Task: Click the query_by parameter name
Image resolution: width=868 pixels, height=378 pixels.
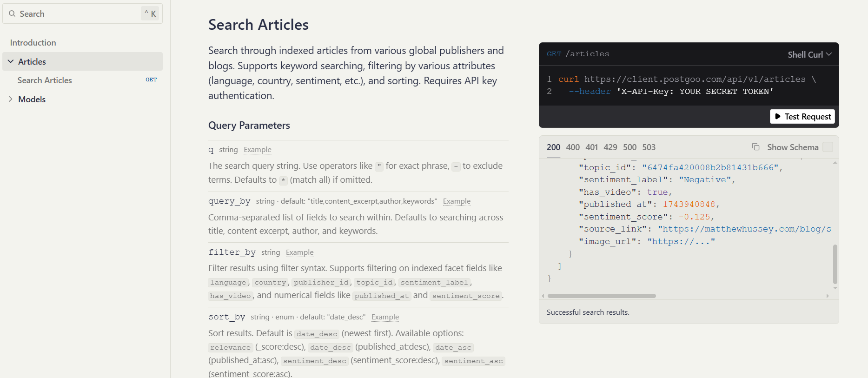Action: (x=229, y=201)
